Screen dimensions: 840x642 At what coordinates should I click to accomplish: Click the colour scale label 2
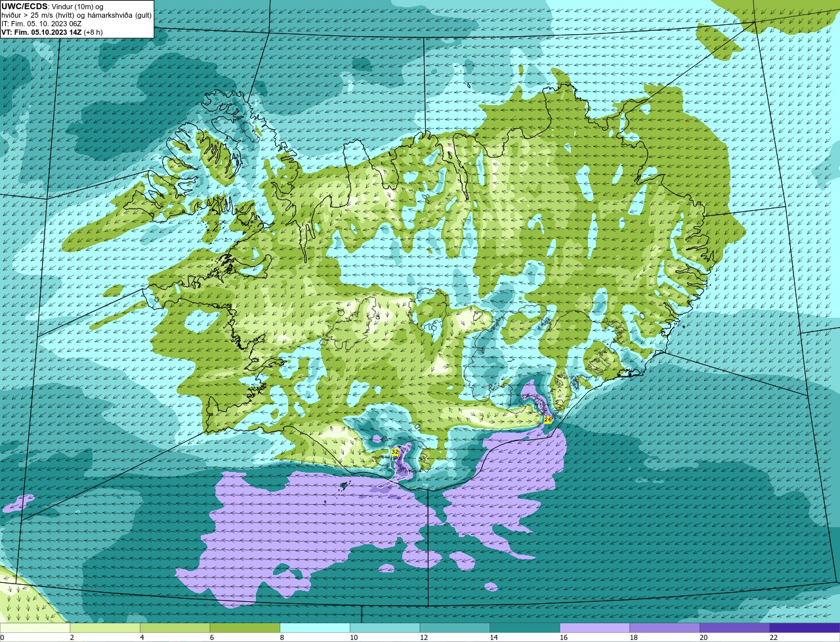pyautogui.click(x=72, y=637)
